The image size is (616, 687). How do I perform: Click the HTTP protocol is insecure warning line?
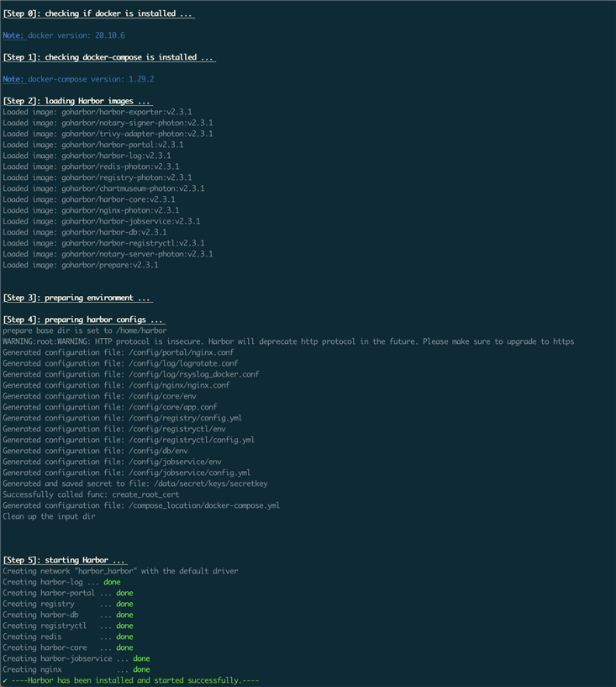(288, 341)
